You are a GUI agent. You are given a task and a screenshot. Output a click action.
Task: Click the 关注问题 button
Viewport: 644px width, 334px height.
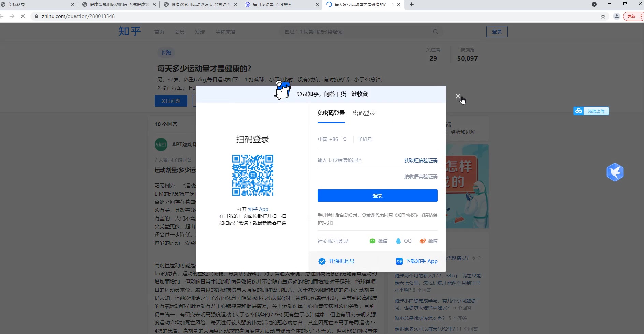pyautogui.click(x=171, y=101)
